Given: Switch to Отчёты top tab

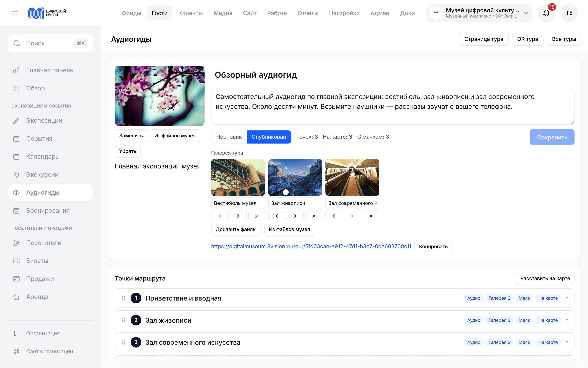Looking at the screenshot, I should [308, 13].
